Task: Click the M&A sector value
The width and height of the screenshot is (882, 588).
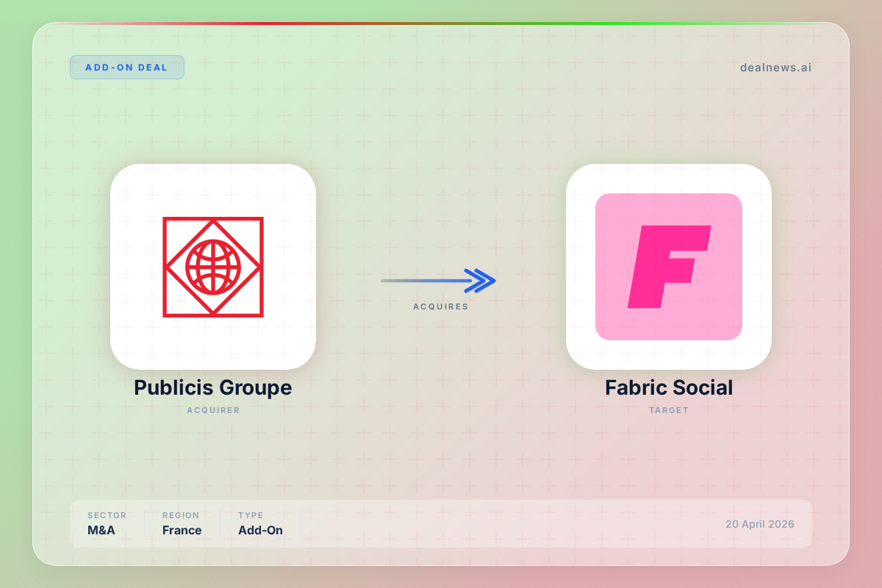Action: (101, 530)
